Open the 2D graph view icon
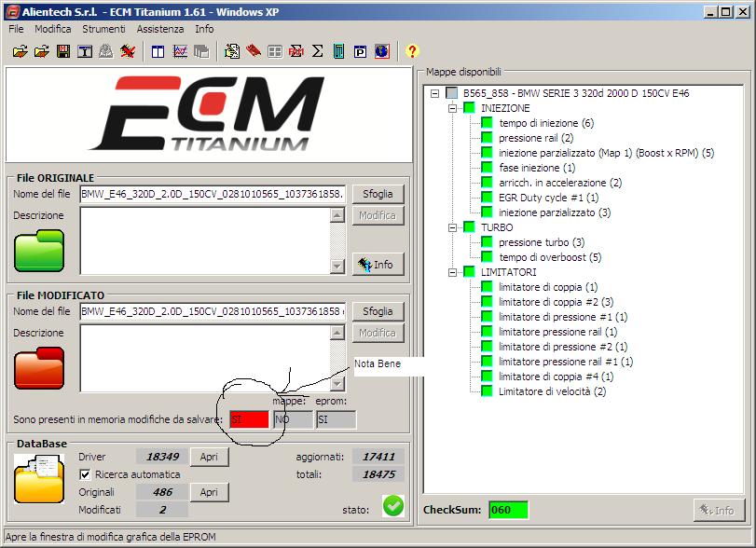Image resolution: width=756 pixels, height=548 pixels. point(180,51)
